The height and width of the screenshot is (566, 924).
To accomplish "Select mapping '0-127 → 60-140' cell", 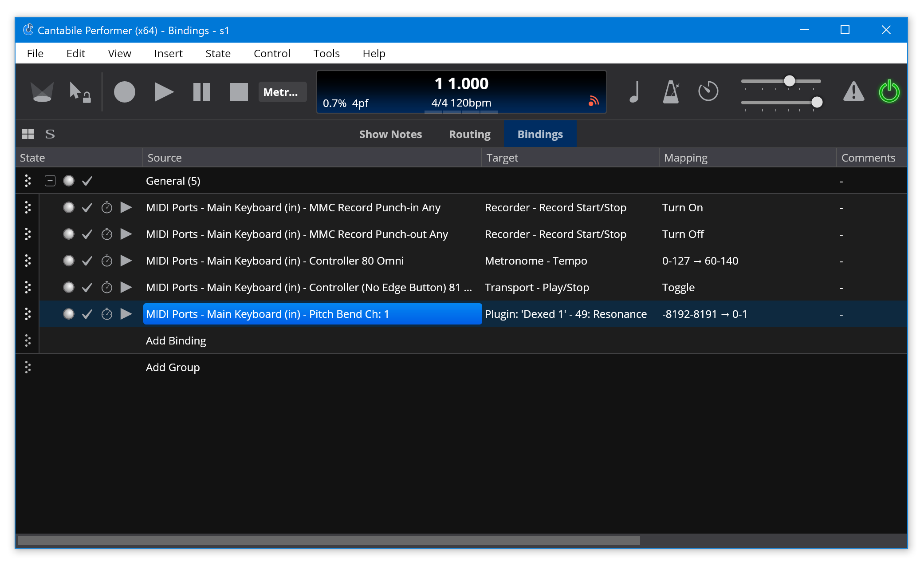I will pyautogui.click(x=700, y=261).
